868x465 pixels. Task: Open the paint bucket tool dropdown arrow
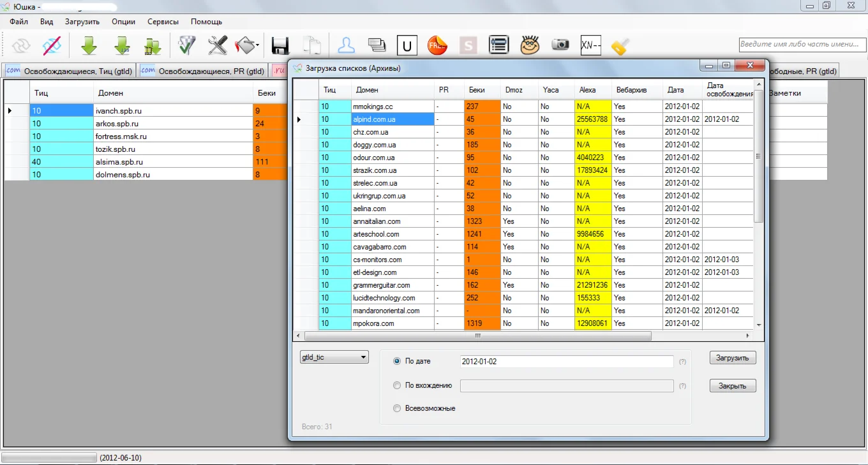coord(258,45)
